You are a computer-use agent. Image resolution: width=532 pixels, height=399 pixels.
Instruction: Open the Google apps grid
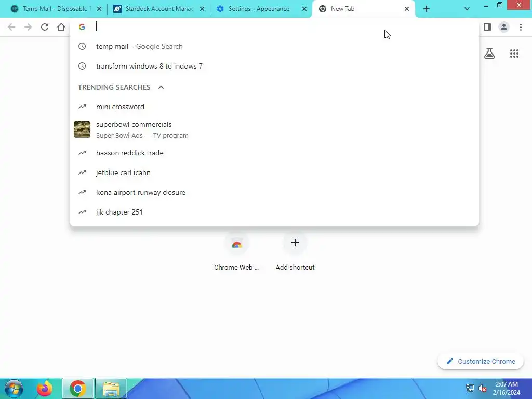(x=514, y=54)
